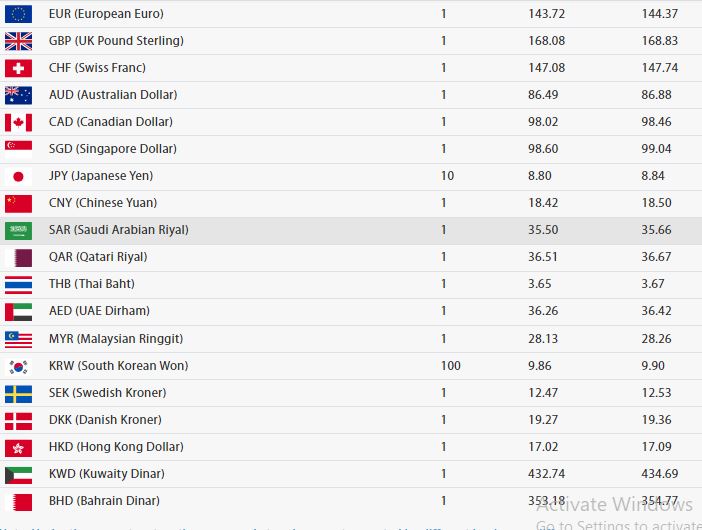Click the Saudi Arabian flag icon
This screenshot has width=702, height=530.
(18, 231)
